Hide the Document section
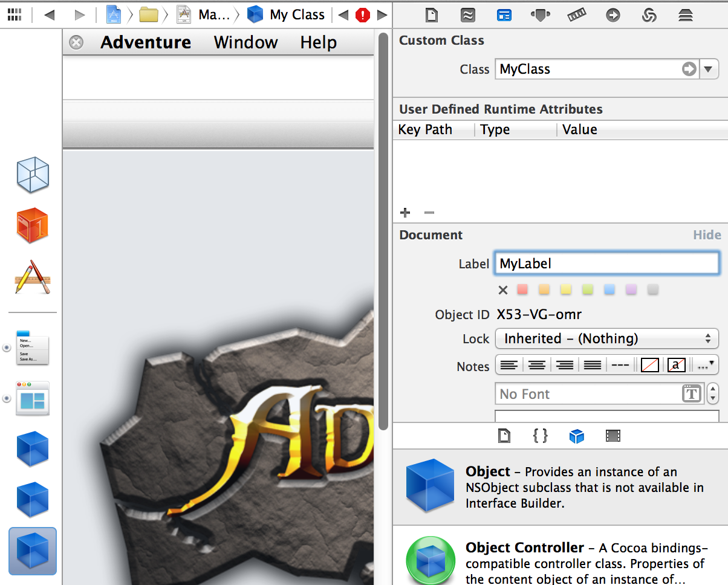Viewport: 728px width, 585px height. point(707,235)
